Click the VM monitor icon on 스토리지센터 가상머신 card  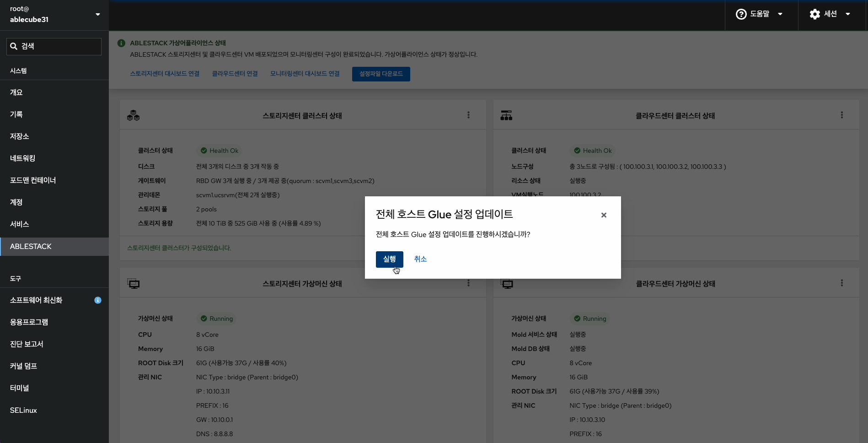coord(134,284)
